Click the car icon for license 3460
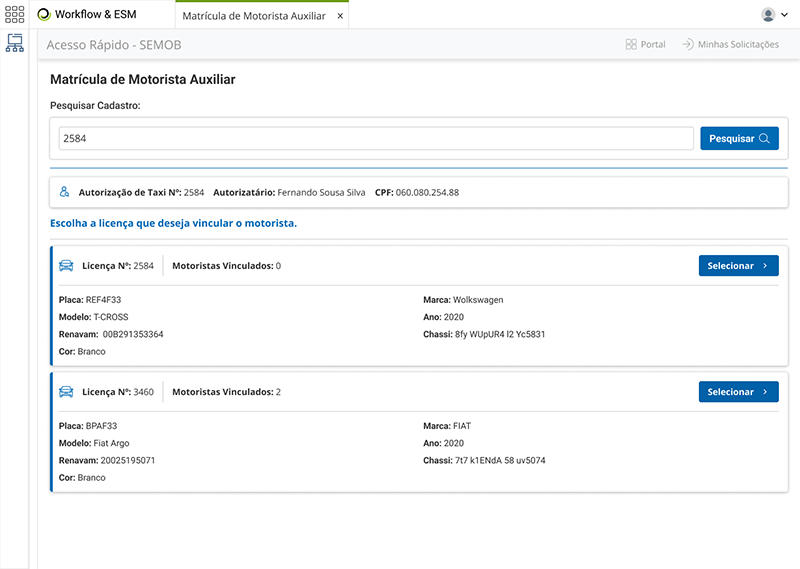The image size is (800, 569). (x=67, y=392)
